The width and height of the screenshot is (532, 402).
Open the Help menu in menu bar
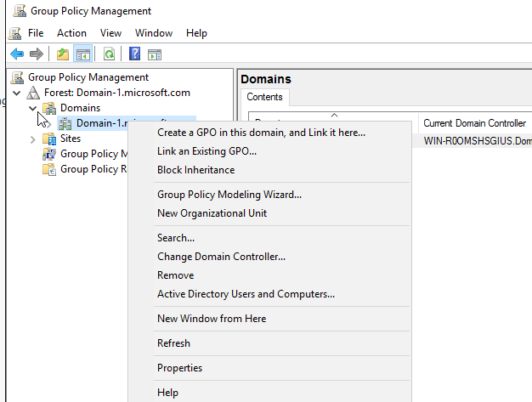[196, 33]
